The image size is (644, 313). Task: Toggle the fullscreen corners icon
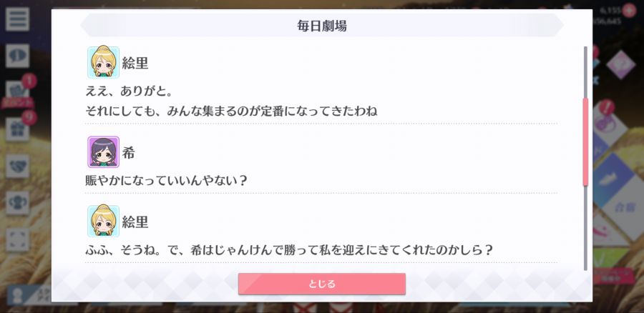17,239
